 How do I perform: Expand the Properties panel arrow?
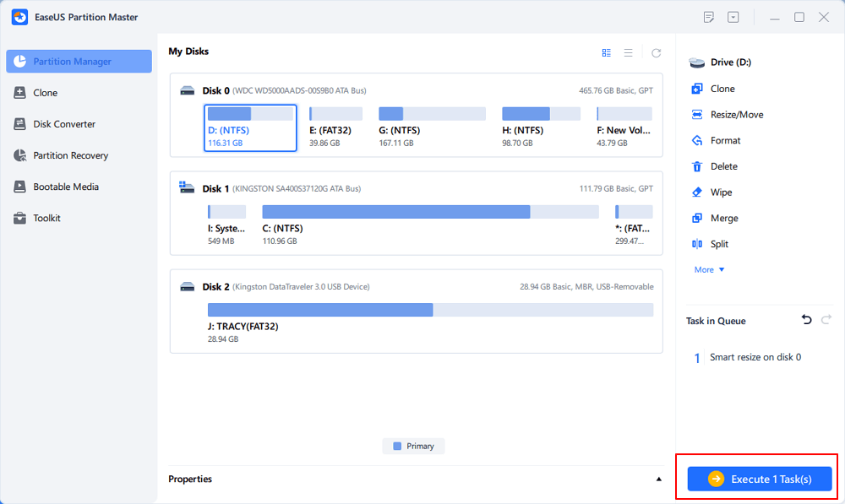[x=659, y=480]
